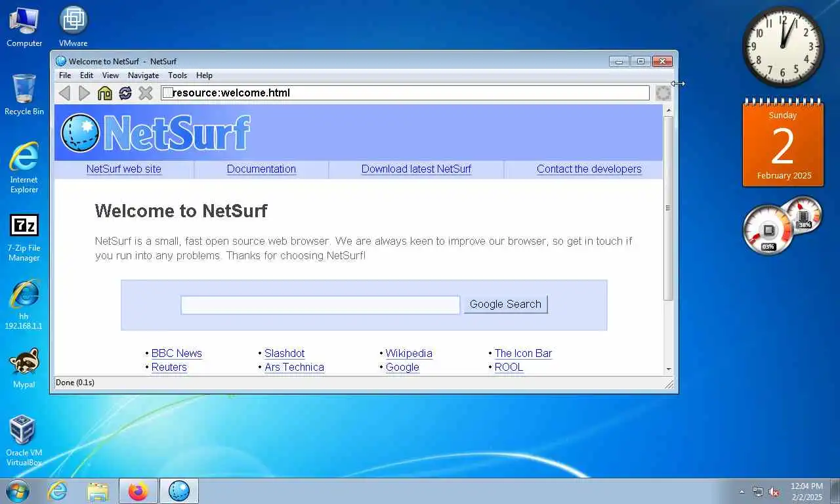Click the muted volume tray icon
The width and height of the screenshot is (840, 504).
pyautogui.click(x=774, y=492)
